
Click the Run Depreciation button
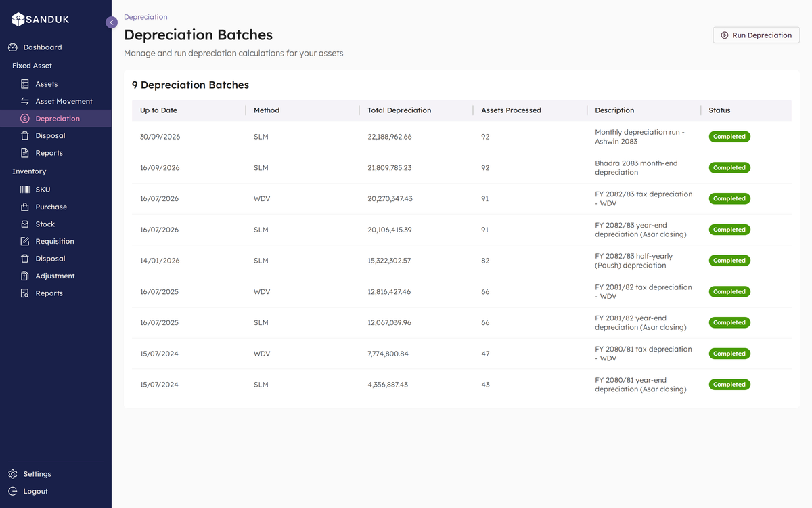(x=756, y=35)
